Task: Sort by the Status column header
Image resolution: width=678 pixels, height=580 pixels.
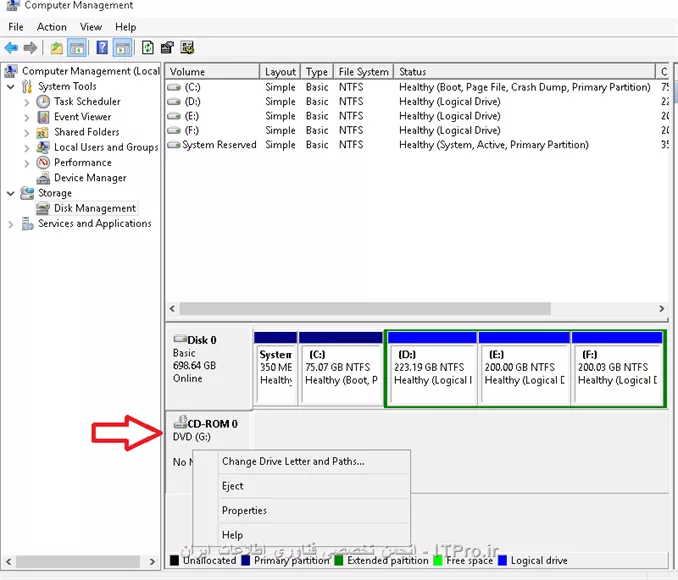Action: [524, 72]
